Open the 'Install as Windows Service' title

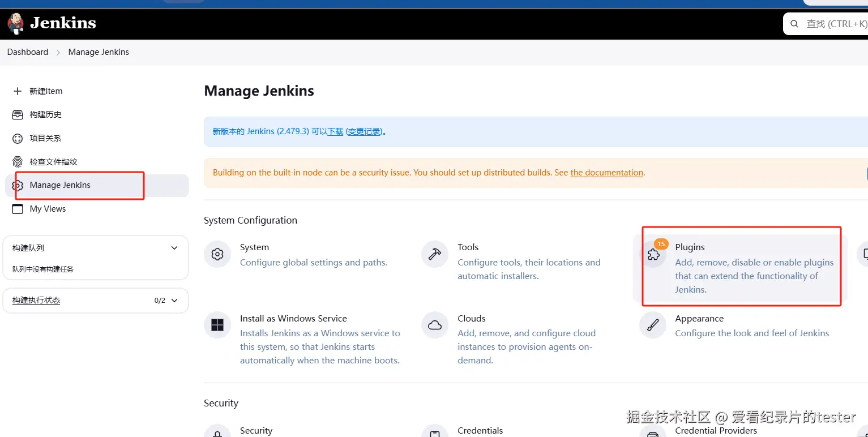click(293, 319)
